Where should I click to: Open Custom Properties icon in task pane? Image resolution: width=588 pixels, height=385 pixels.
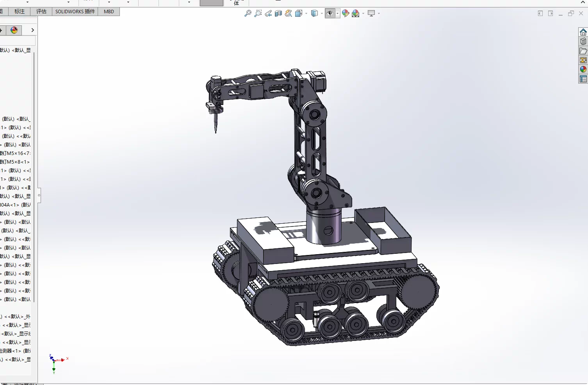pyautogui.click(x=583, y=79)
